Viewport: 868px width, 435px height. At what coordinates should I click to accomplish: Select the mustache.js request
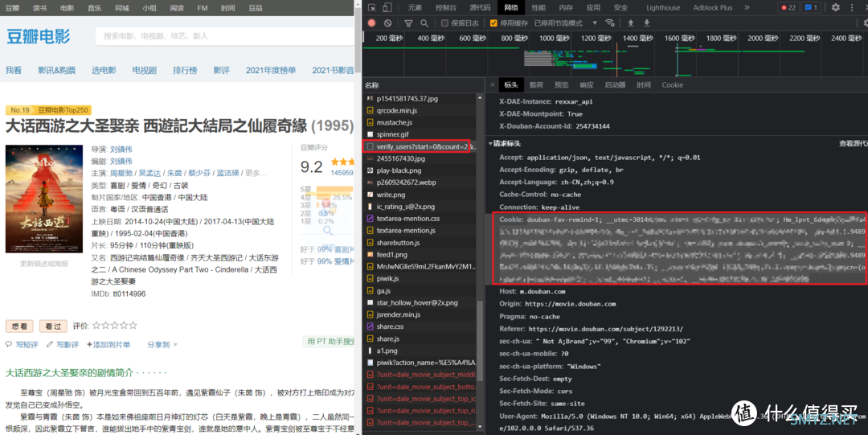419,122
